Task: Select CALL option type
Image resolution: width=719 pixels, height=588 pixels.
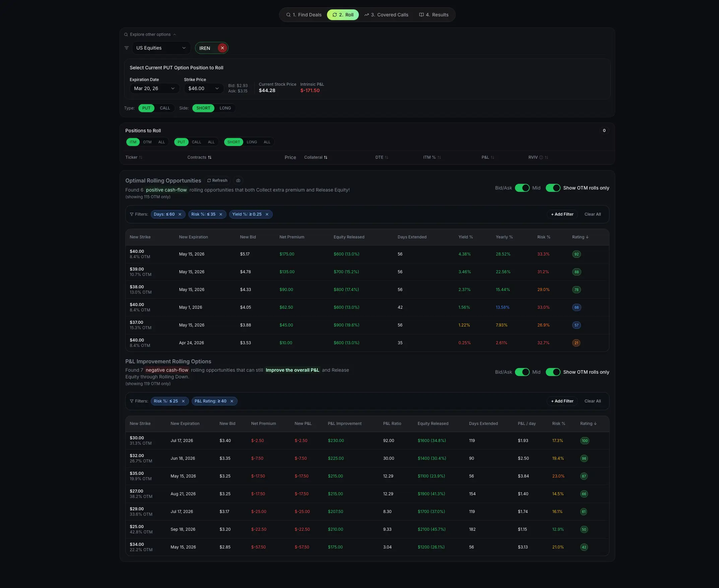Action: point(165,108)
